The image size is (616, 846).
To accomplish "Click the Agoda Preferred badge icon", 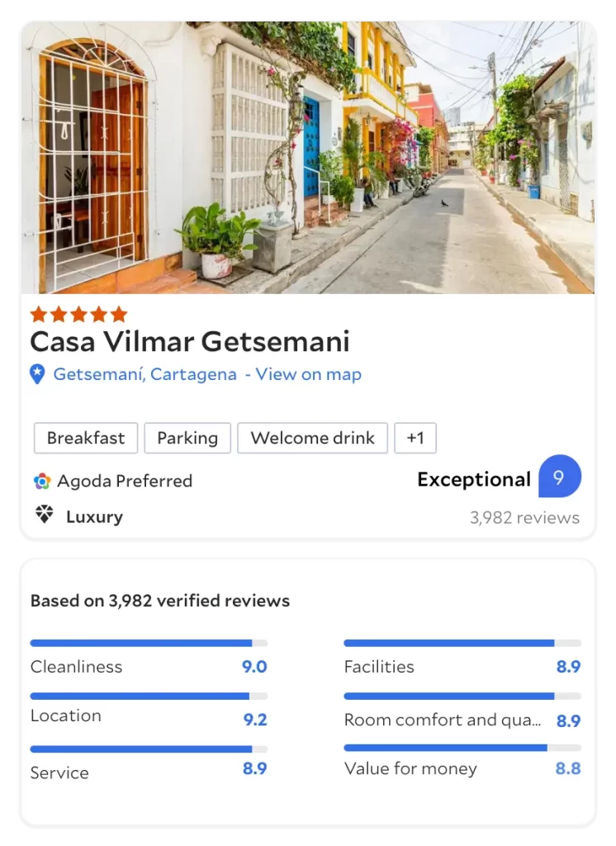I will coord(42,481).
